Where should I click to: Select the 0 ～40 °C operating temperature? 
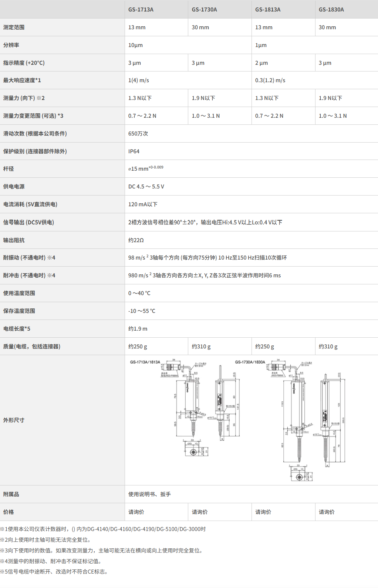139,293
